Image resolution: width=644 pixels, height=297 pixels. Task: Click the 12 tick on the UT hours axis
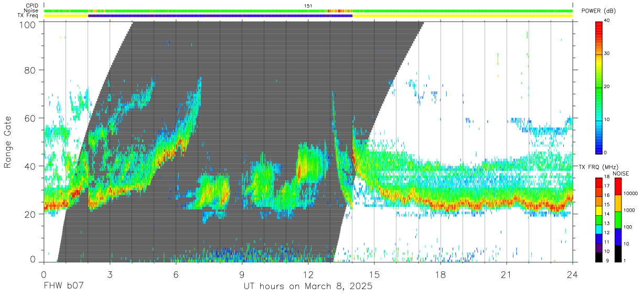308,274
